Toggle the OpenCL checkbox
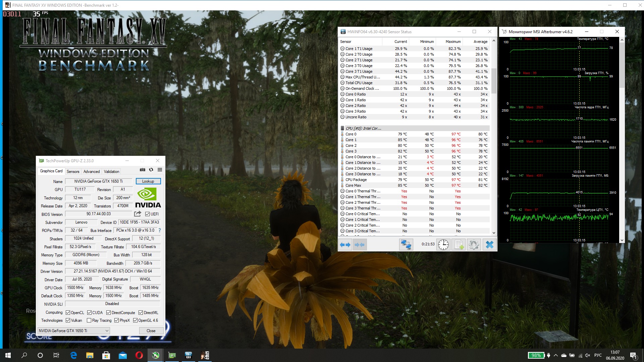Screen dimensions: 644x362 (68, 313)
